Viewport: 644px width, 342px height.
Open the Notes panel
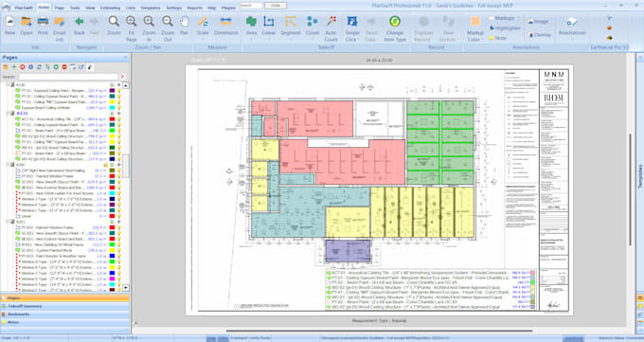click(65, 322)
